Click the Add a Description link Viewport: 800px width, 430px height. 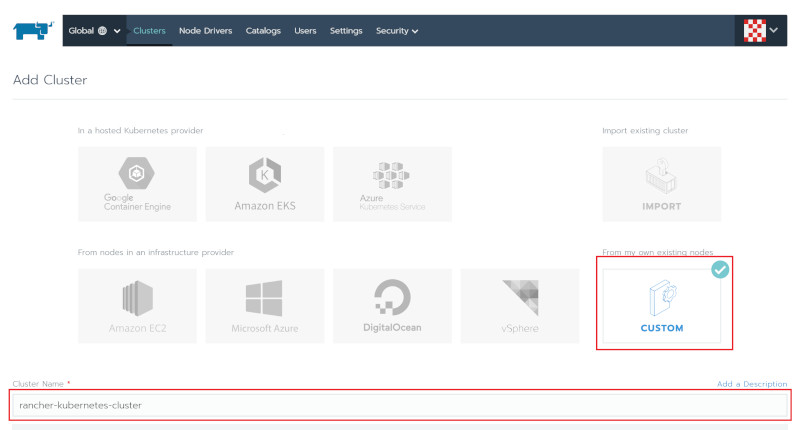(x=752, y=384)
